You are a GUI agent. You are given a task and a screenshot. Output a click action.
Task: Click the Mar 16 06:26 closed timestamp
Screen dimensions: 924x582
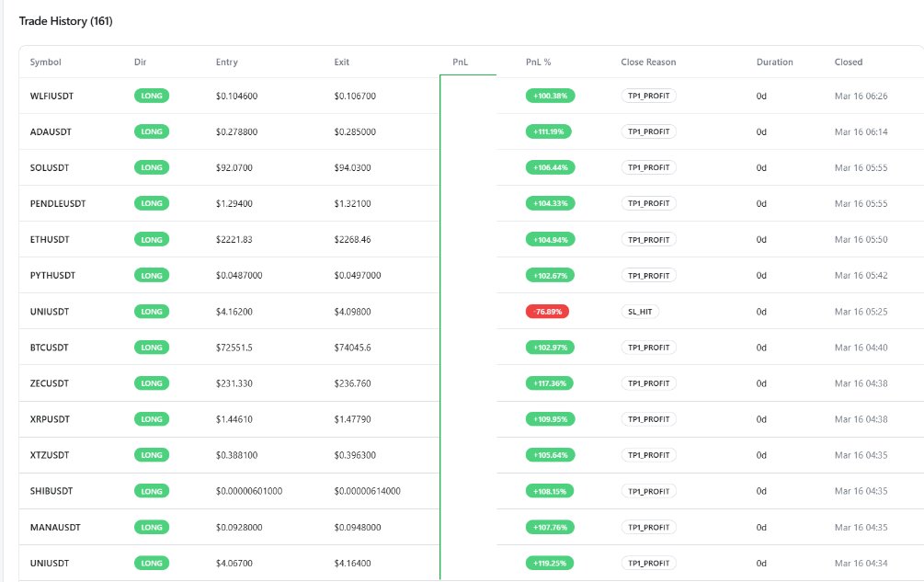coord(861,96)
